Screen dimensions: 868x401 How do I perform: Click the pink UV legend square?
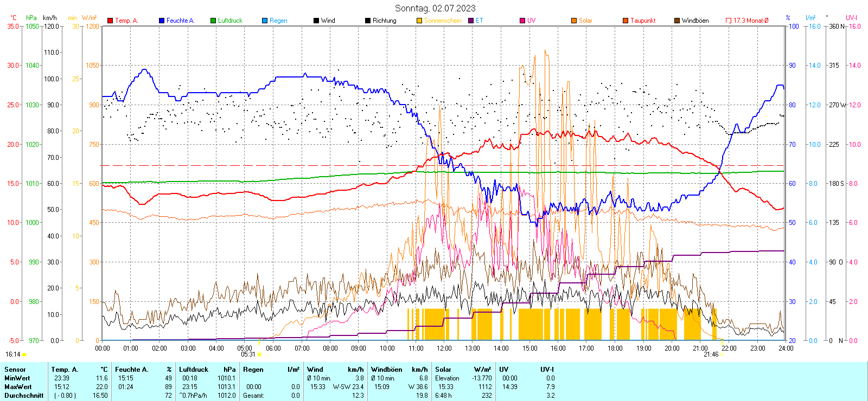coord(522,21)
